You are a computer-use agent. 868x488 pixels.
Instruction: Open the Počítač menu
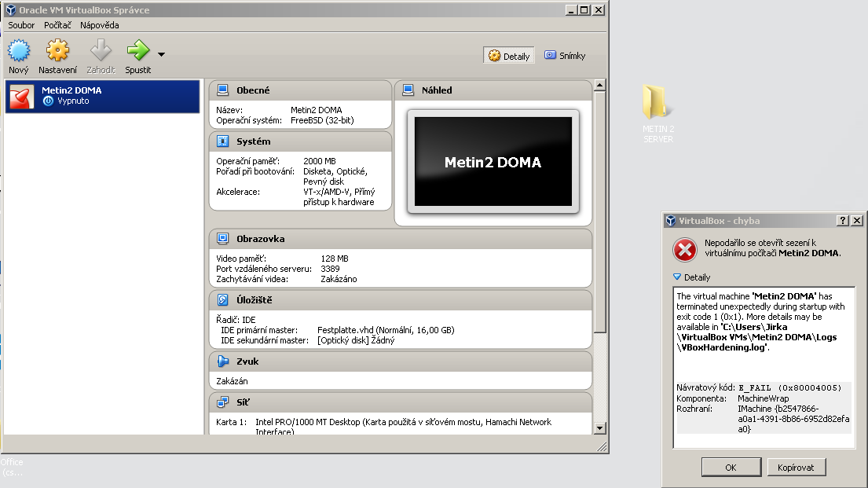pos(57,25)
